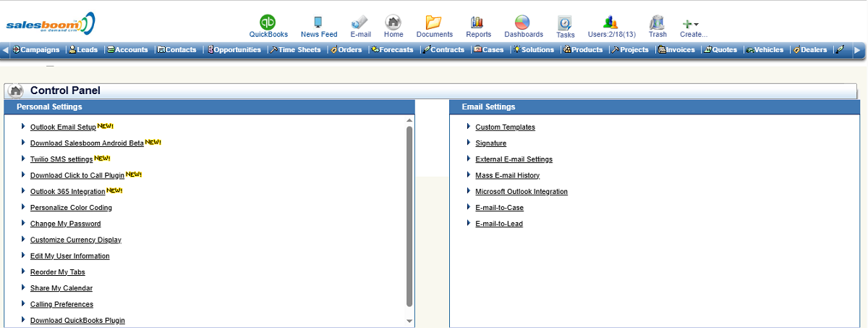Open the Orders tab
This screenshot has width=868, height=328.
[x=346, y=50]
